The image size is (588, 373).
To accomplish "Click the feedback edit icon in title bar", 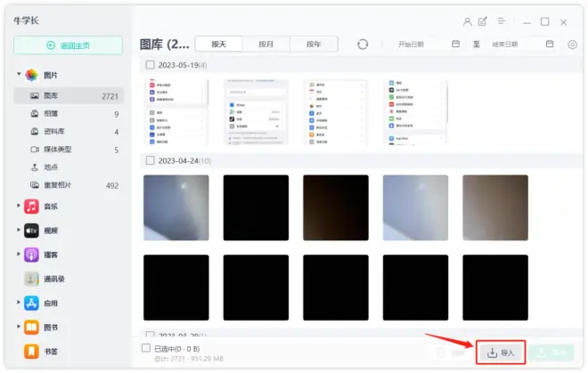I will 483,21.
